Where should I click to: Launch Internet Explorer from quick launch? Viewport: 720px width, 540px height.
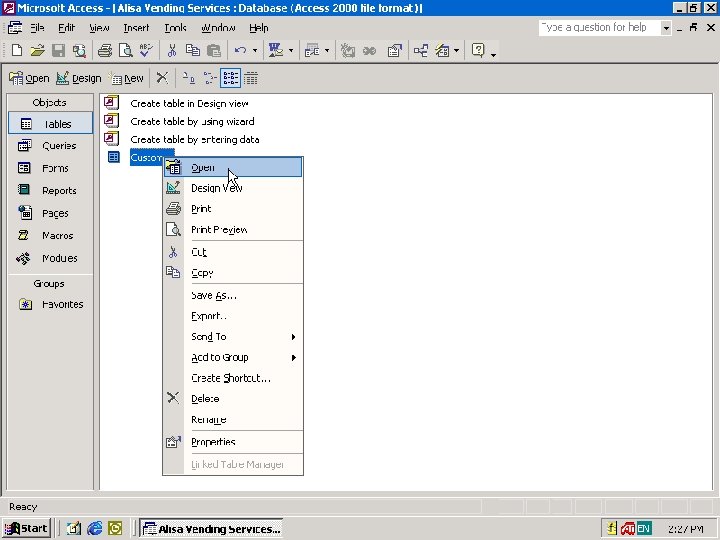tap(94, 529)
